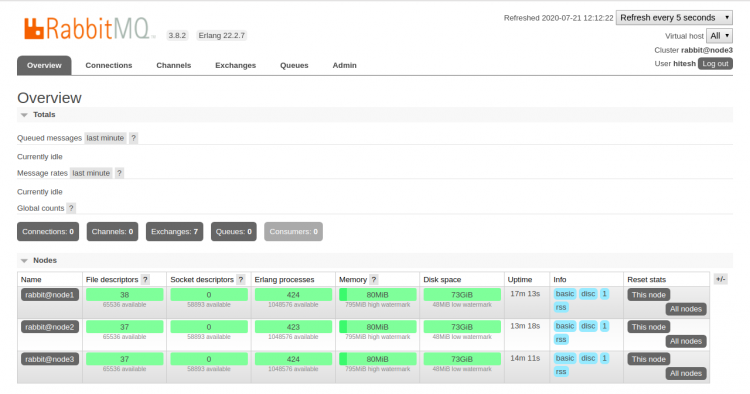Image resolution: width=750 pixels, height=394 pixels.
Task: Open the rabbit@node3 node details
Action: click(x=50, y=359)
